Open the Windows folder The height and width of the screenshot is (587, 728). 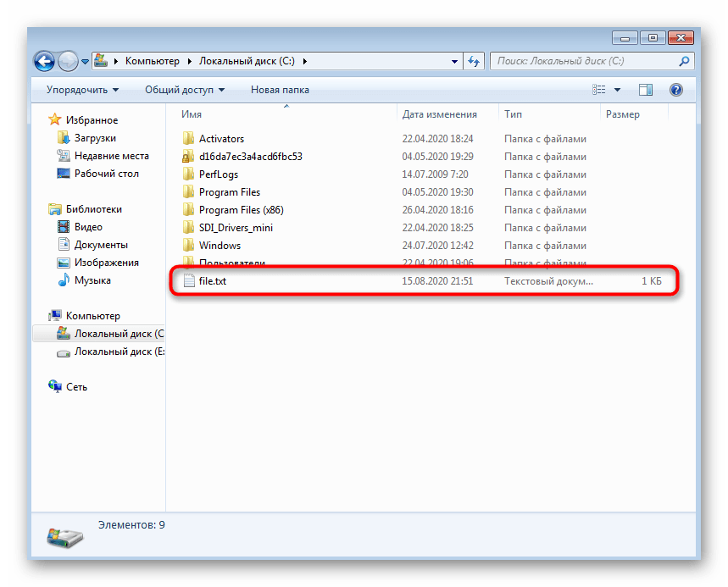pos(220,246)
